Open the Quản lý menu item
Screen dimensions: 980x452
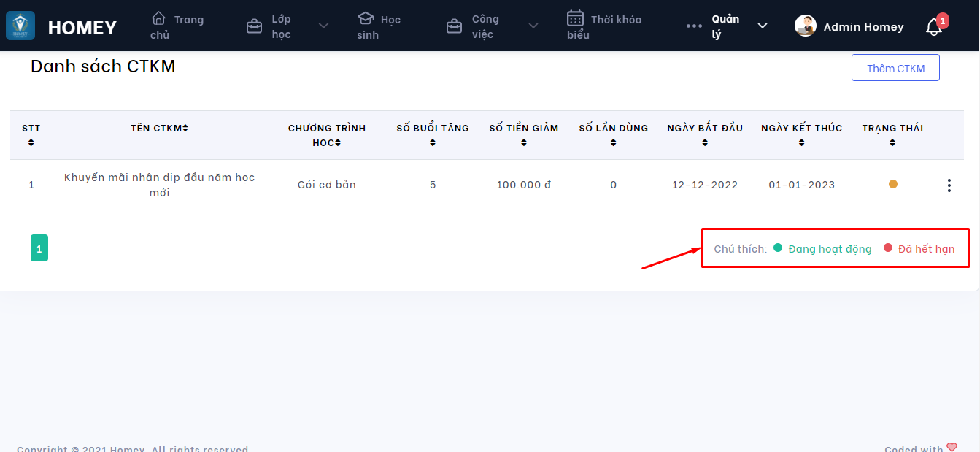725,26
